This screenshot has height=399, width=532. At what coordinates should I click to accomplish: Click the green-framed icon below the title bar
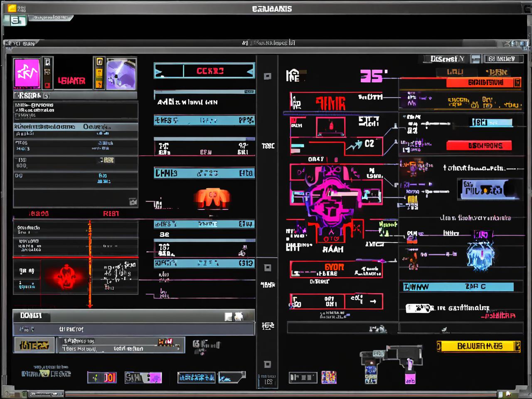(15, 20)
